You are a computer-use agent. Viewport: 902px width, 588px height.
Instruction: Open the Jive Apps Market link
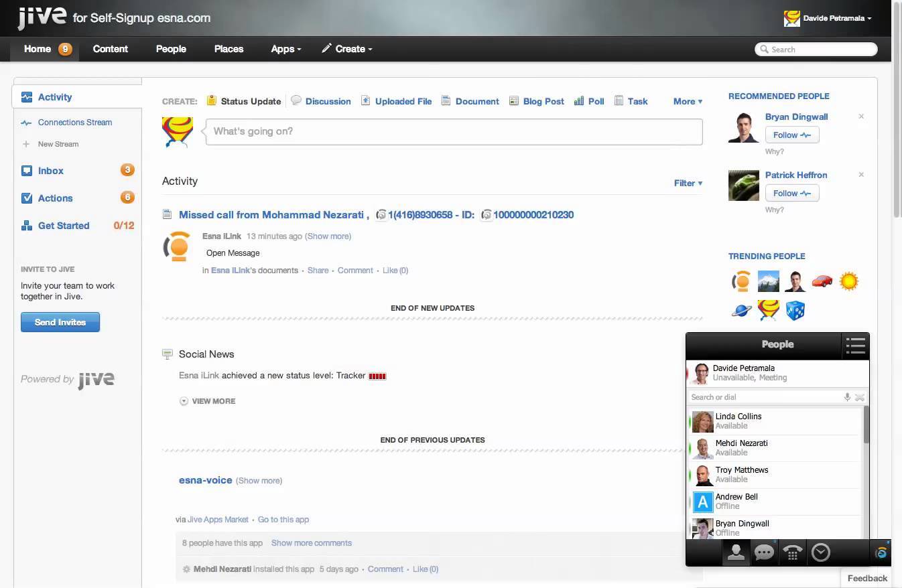click(218, 520)
